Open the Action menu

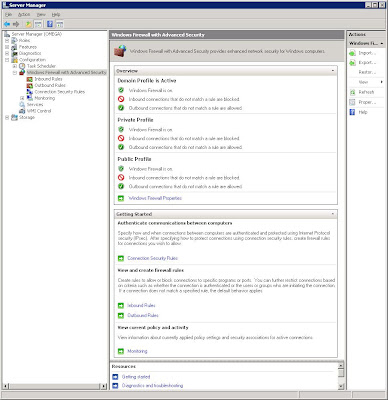pos(24,14)
